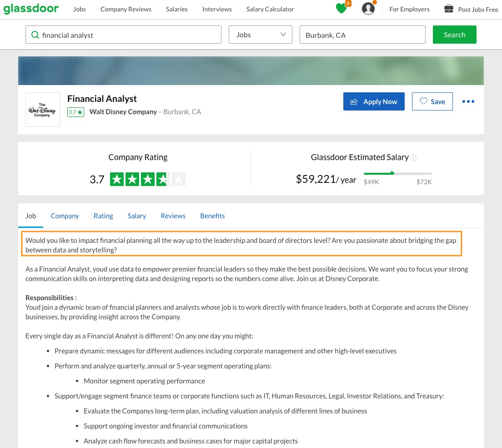Click the Apply Now button
Image resolution: width=502 pixels, height=448 pixels.
374,101
